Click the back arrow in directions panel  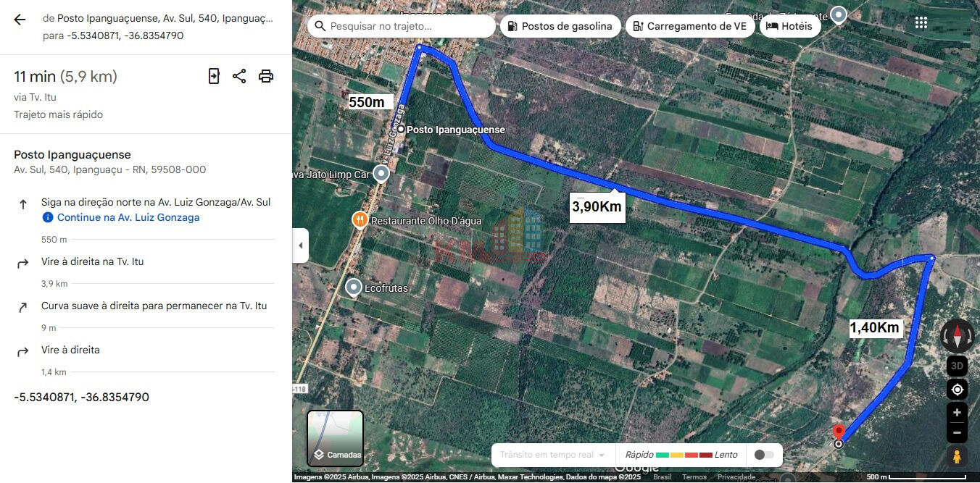point(20,20)
